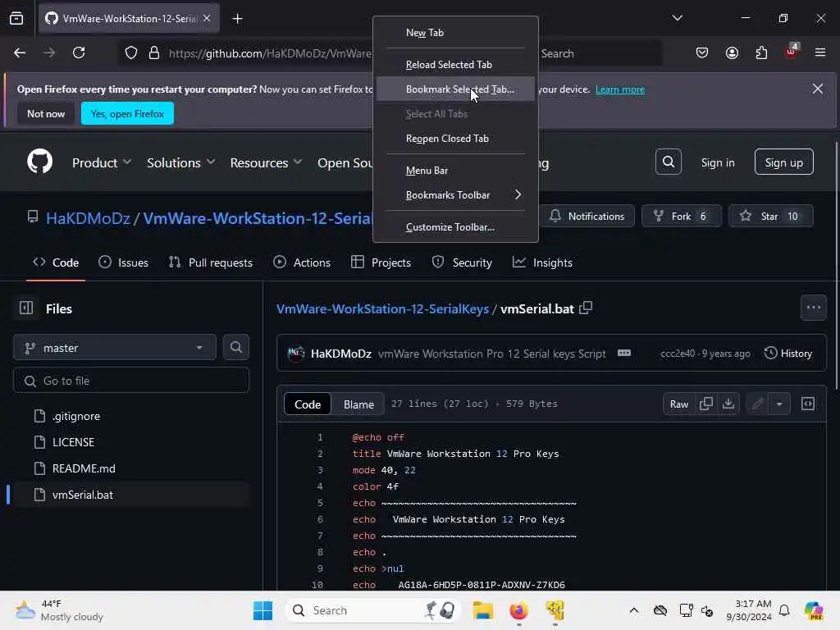Copy raw file contents icon
Viewport: 840px width, 630px height.
[x=706, y=404]
